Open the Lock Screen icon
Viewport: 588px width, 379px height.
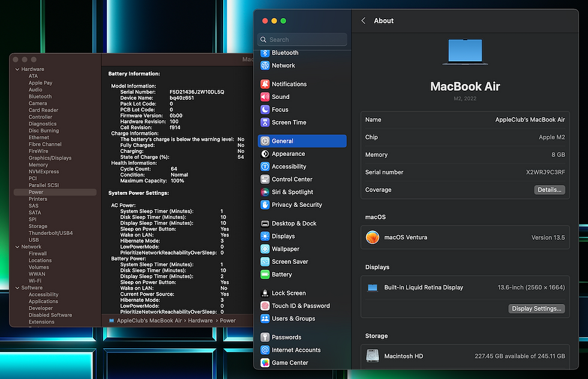(265, 293)
